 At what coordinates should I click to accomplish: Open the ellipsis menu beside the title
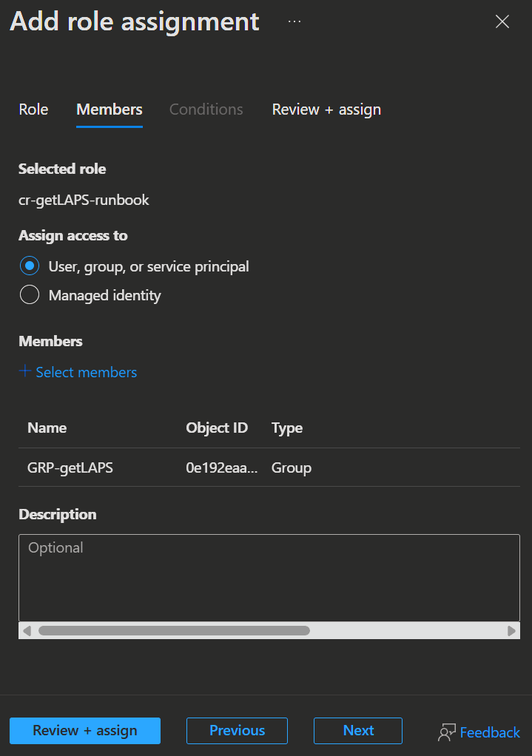tap(294, 22)
